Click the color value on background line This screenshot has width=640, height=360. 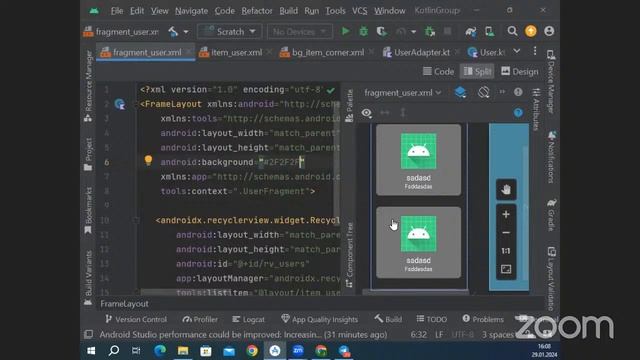282,162
